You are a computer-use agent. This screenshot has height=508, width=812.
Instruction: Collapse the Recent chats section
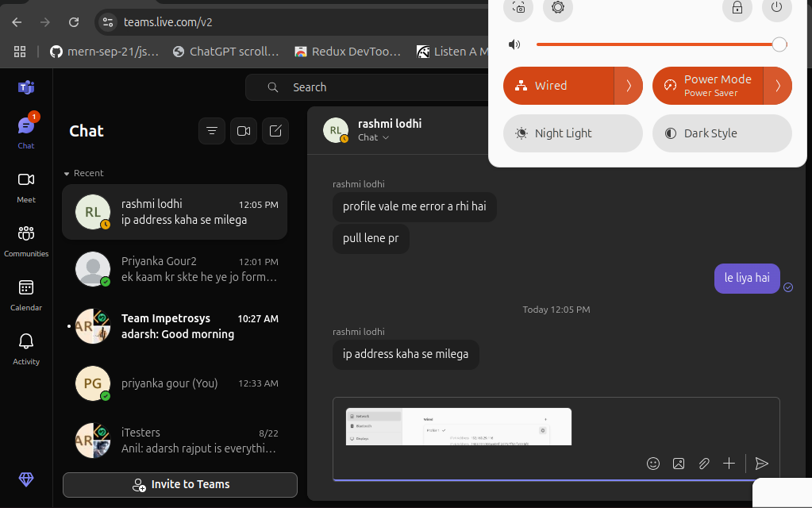(x=67, y=173)
